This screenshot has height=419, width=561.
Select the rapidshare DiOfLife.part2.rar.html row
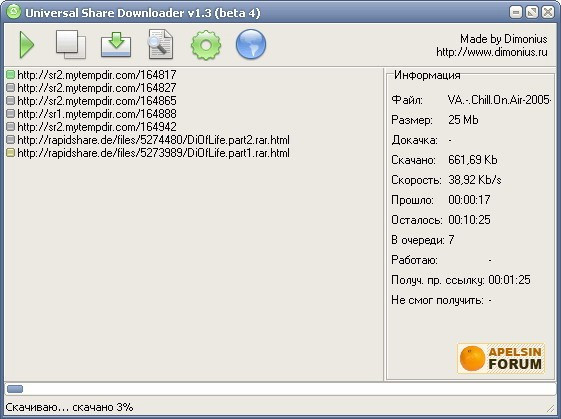153,140
